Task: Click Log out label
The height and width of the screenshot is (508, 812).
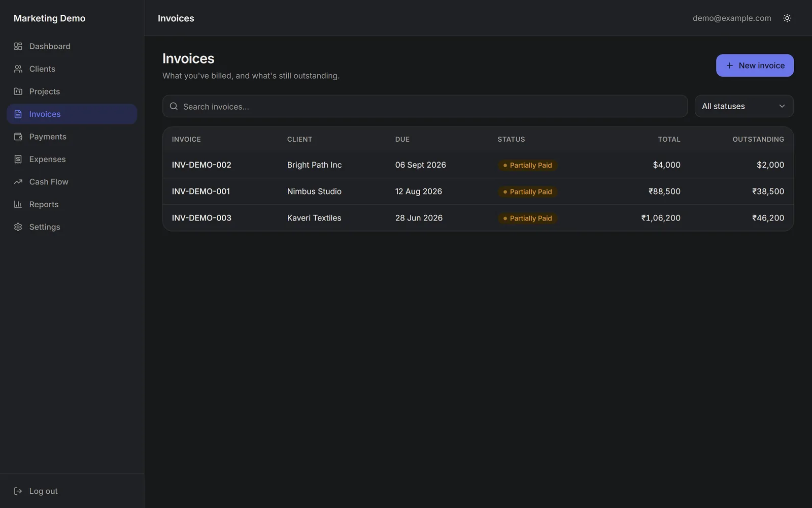Action: [43, 491]
